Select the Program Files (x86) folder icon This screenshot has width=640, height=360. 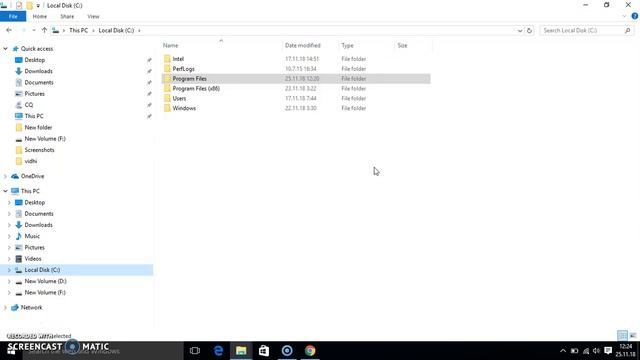pos(167,88)
